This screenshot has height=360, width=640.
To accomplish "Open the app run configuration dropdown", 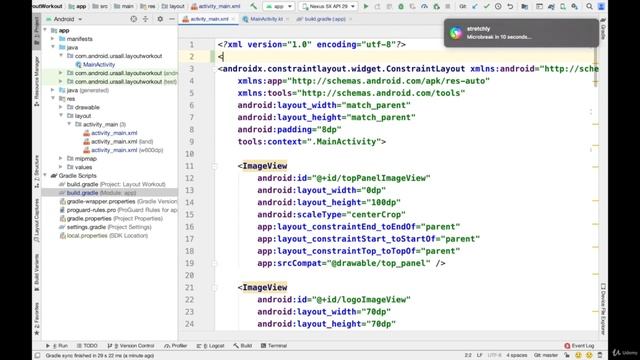I will [278, 7].
